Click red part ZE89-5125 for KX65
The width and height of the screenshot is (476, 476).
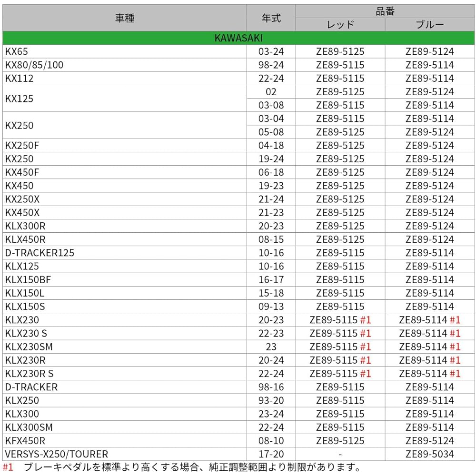coord(340,51)
